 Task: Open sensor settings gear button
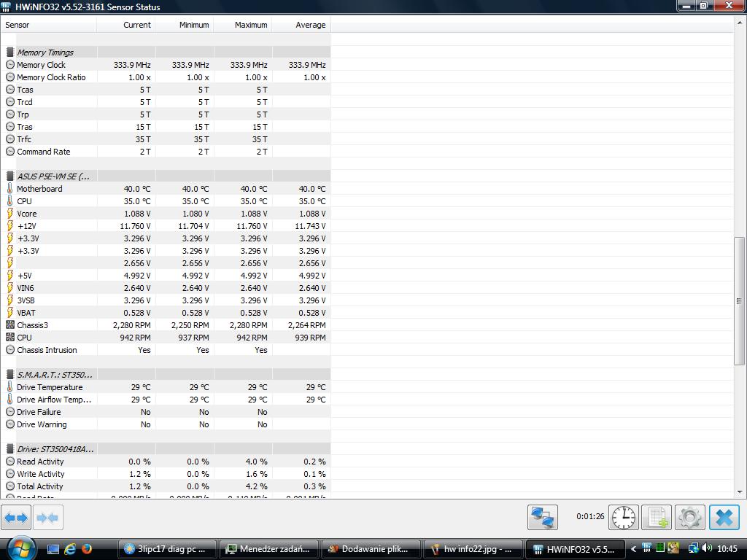690,517
